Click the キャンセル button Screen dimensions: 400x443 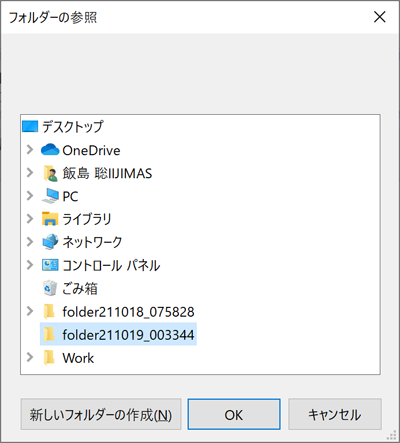[335, 414]
